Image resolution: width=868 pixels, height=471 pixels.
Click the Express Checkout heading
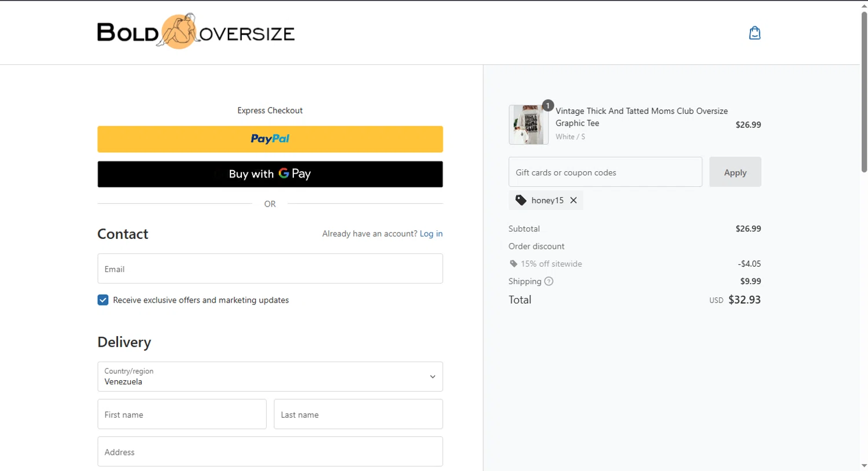[270, 111]
